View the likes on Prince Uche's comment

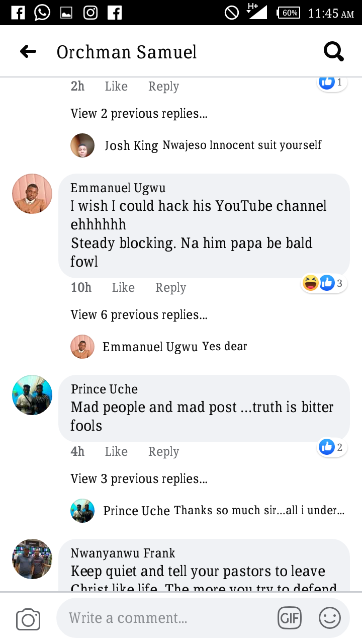coord(331,447)
